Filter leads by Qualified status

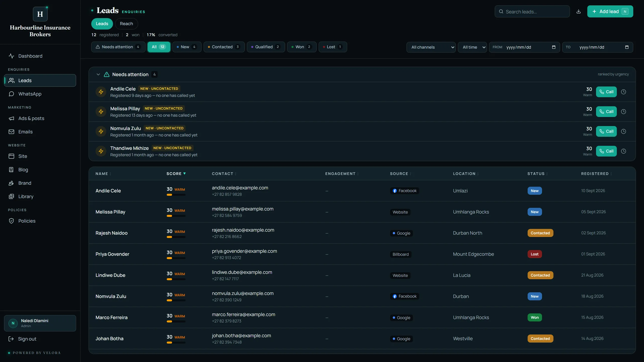pos(266,47)
